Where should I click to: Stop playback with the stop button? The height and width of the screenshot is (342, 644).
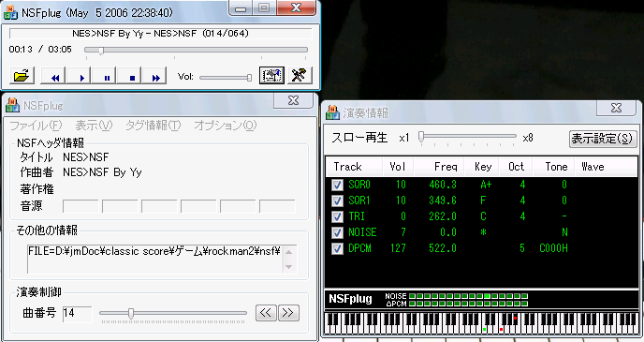(130, 77)
